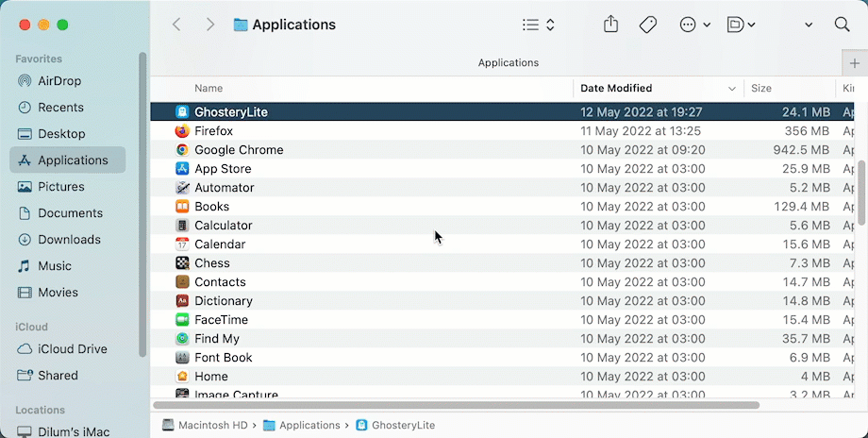This screenshot has height=438, width=868.
Task: Open the list view mode dropdown
Action: (x=539, y=25)
